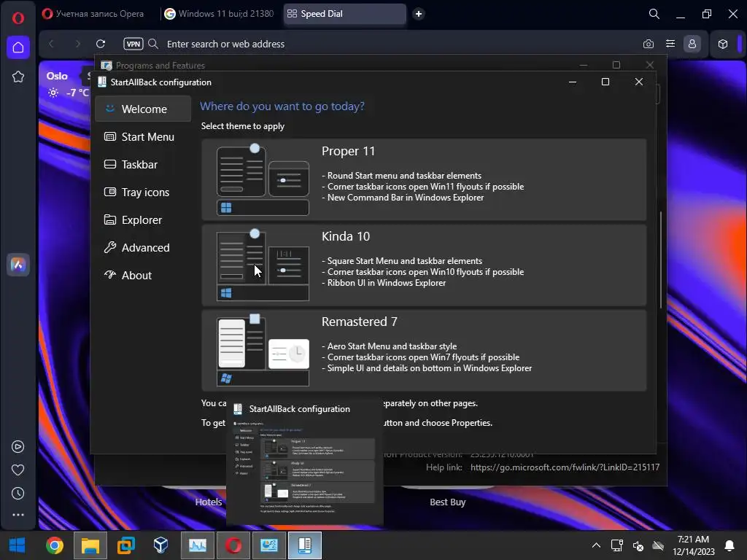Open the Windows Start button
The width and height of the screenshot is (747, 560).
point(18,545)
